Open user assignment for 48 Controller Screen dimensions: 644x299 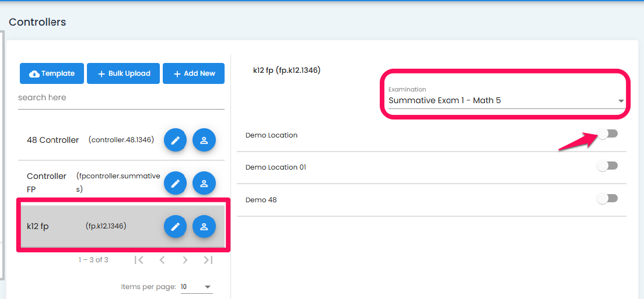coord(204,140)
